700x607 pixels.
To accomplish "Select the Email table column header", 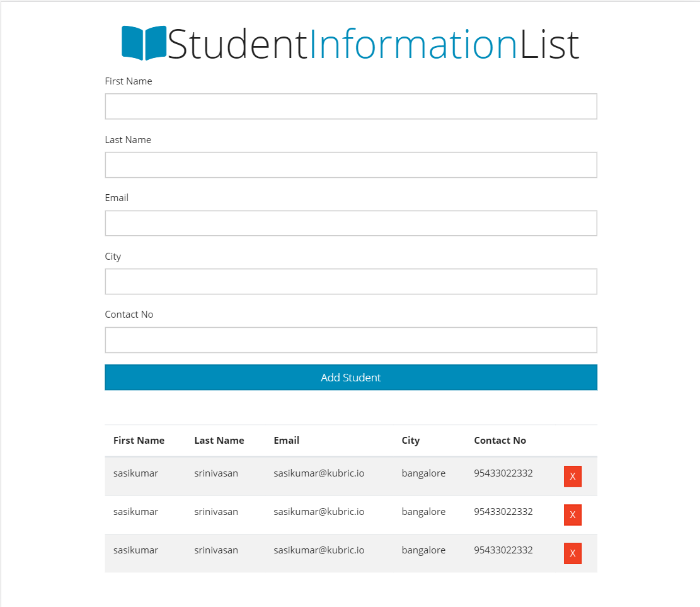I will pos(286,441).
